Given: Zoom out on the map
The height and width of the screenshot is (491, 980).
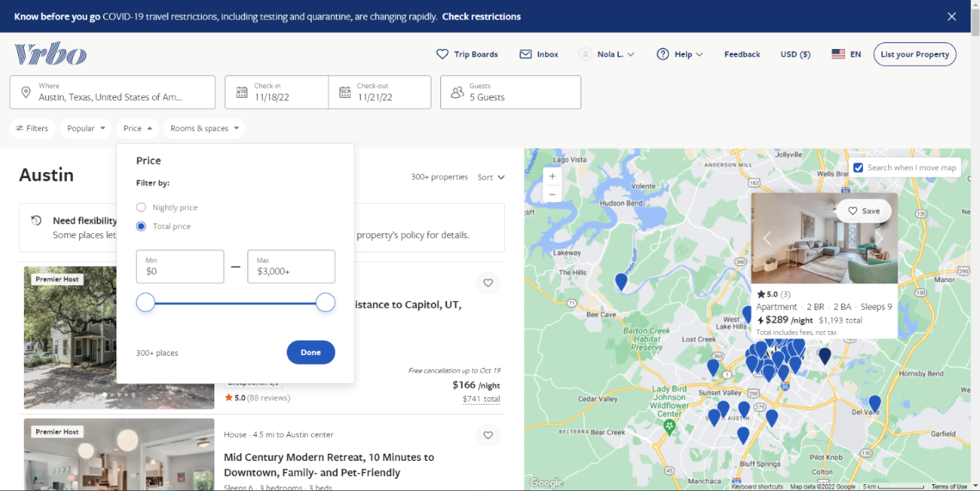Looking at the screenshot, I should coord(552,194).
